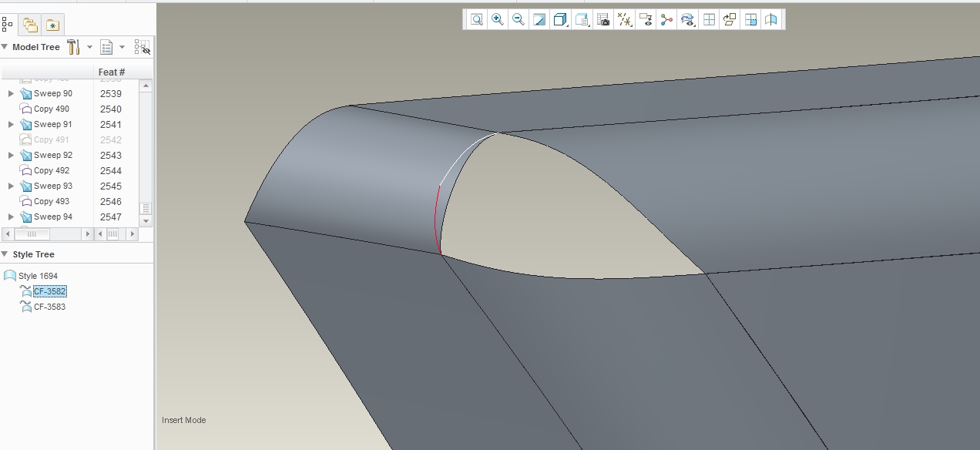Expand the Sweep 93 feature

click(11, 186)
